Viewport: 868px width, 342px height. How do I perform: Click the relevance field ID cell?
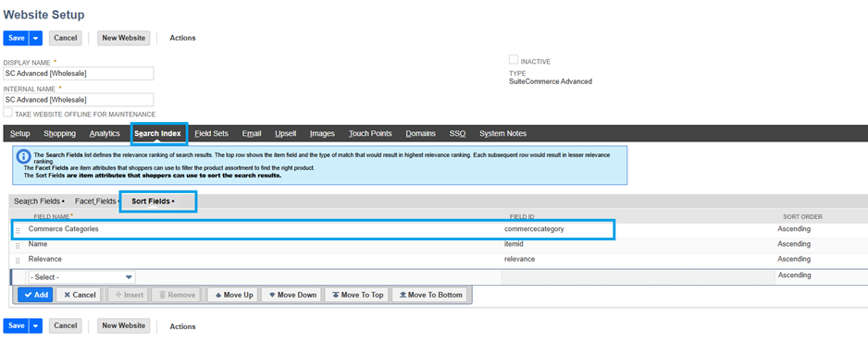(519, 259)
